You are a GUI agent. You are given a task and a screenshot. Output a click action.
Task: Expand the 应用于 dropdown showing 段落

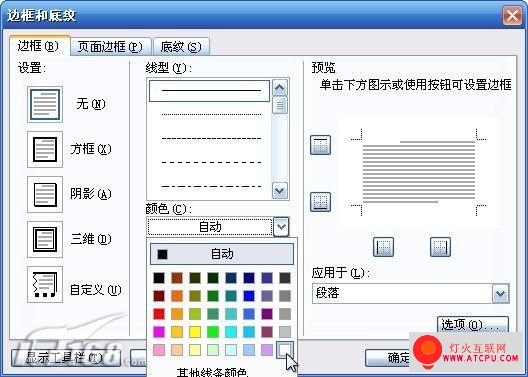click(500, 294)
